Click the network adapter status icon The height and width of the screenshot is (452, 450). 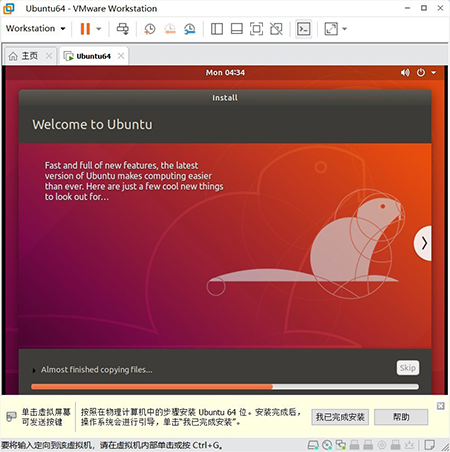click(x=341, y=445)
